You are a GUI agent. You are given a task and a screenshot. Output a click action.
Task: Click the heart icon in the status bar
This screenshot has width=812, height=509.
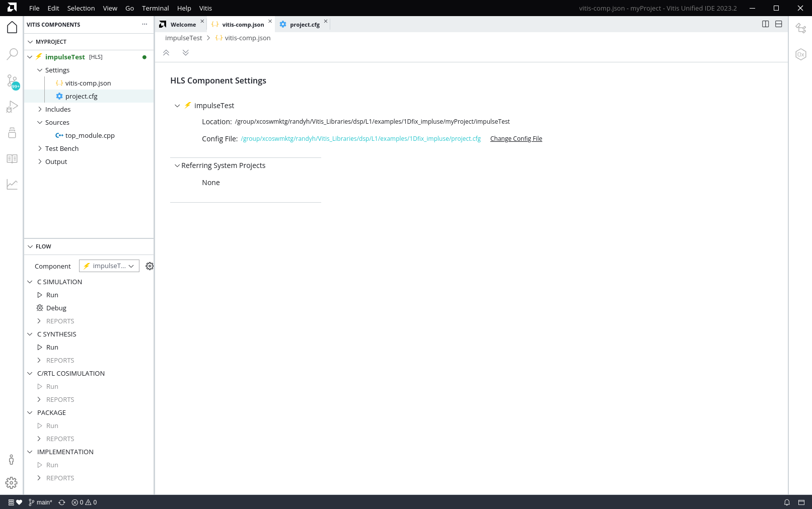coord(19,502)
